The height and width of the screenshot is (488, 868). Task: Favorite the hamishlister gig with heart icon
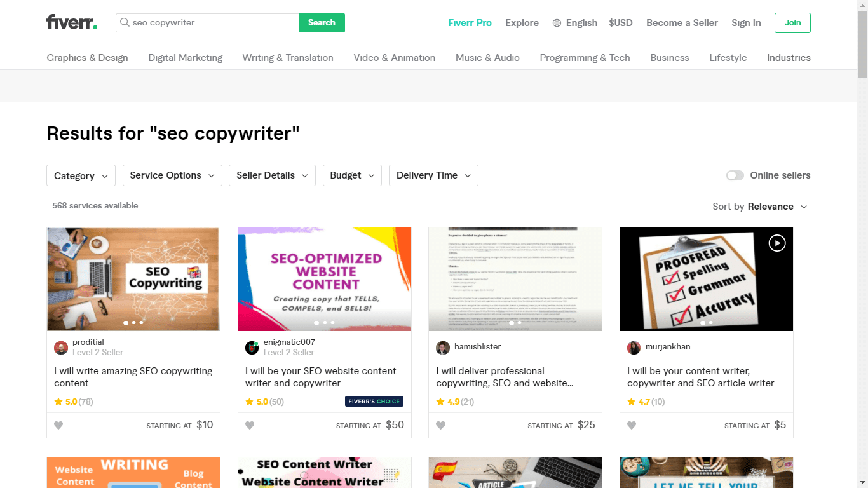(x=441, y=425)
